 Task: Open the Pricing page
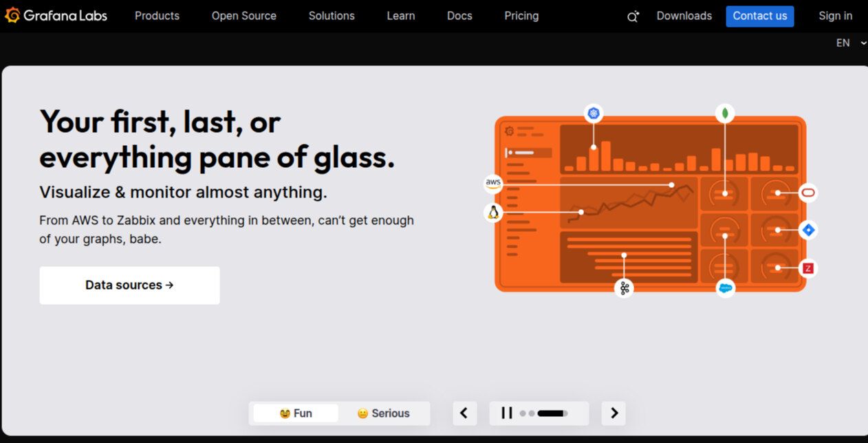click(521, 16)
